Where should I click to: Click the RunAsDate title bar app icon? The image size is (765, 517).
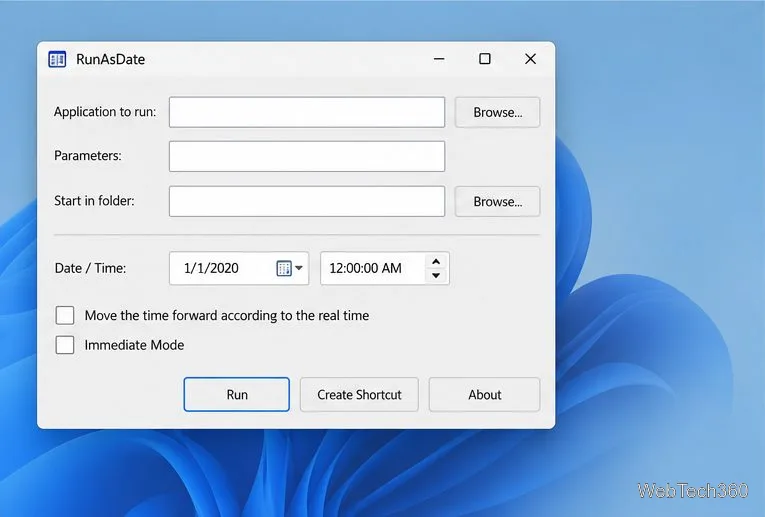pos(57,59)
